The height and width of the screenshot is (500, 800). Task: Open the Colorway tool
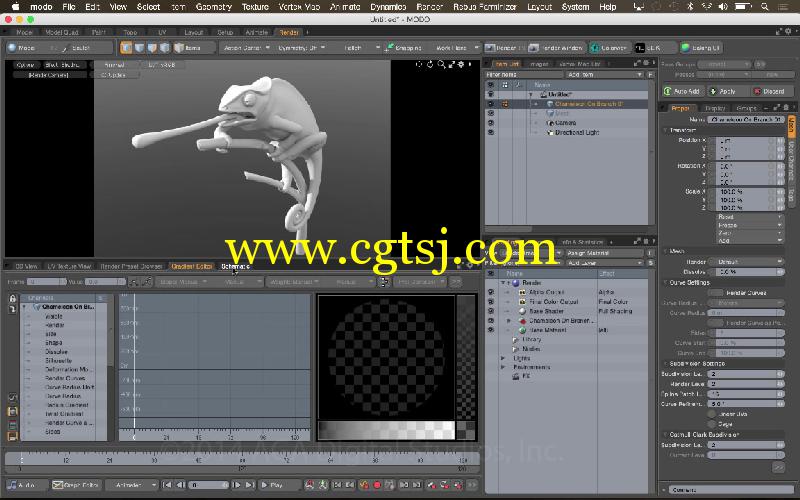point(609,48)
